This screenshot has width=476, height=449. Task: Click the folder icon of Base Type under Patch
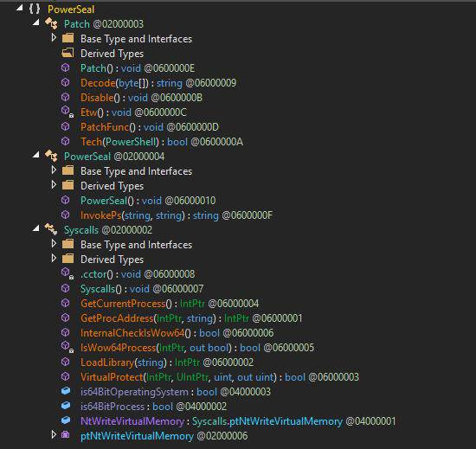tap(68, 38)
